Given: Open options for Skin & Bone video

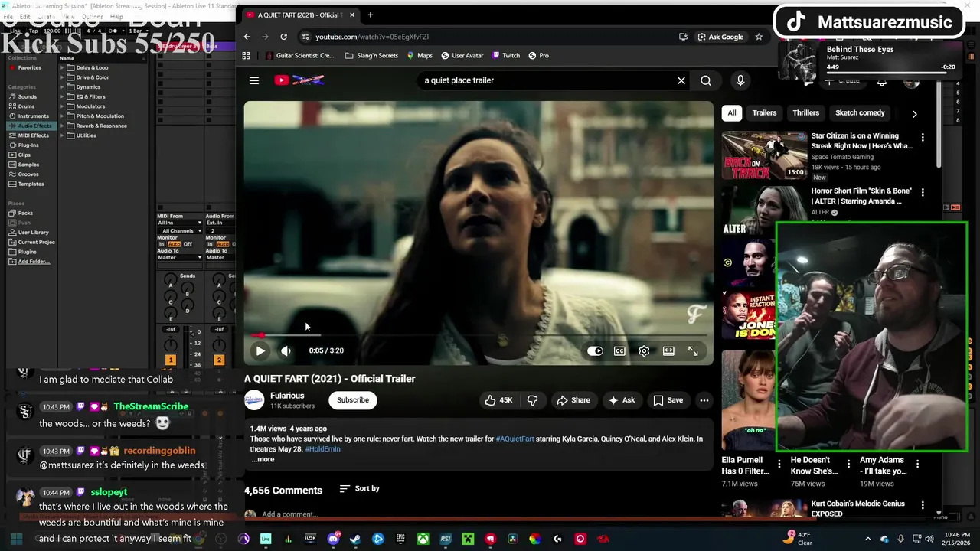Looking at the screenshot, I should (x=923, y=193).
